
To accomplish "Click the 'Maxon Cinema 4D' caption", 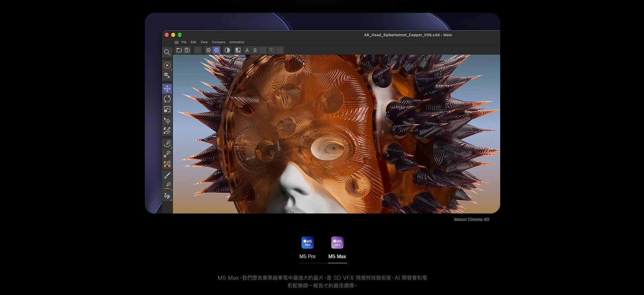I will (x=471, y=220).
